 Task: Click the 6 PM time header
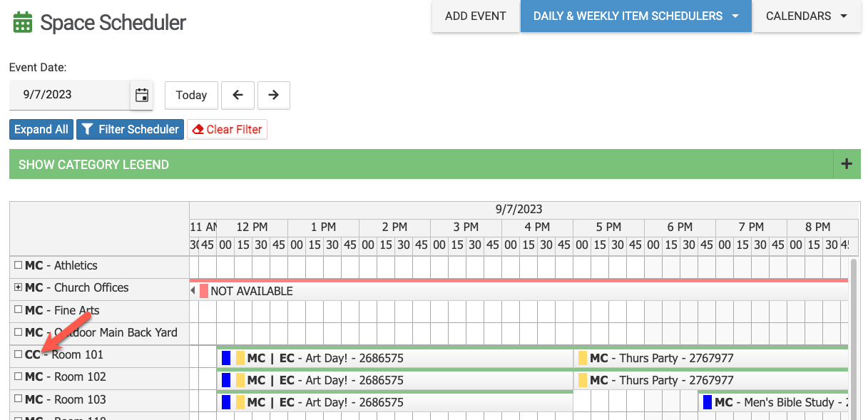[680, 227]
